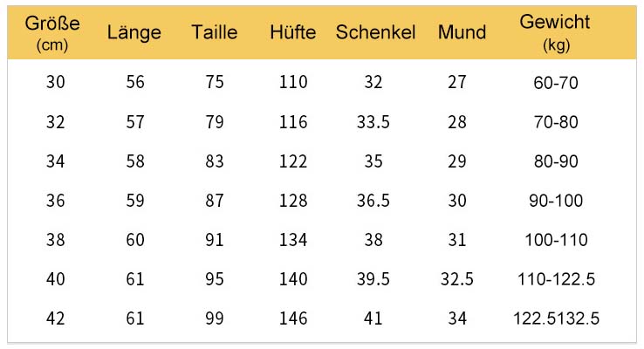644x349 pixels.
Task: Select the weight cell 110-122.5
Action: click(x=556, y=279)
